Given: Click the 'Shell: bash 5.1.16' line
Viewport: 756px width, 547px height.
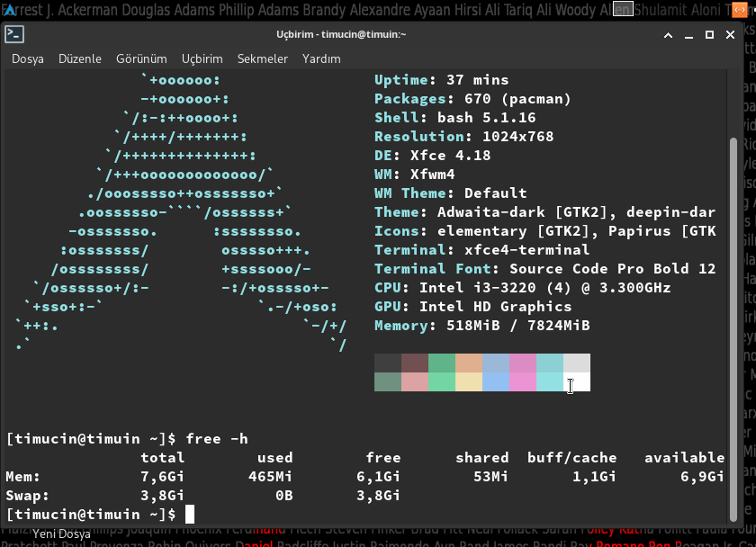Looking at the screenshot, I should (455, 118).
